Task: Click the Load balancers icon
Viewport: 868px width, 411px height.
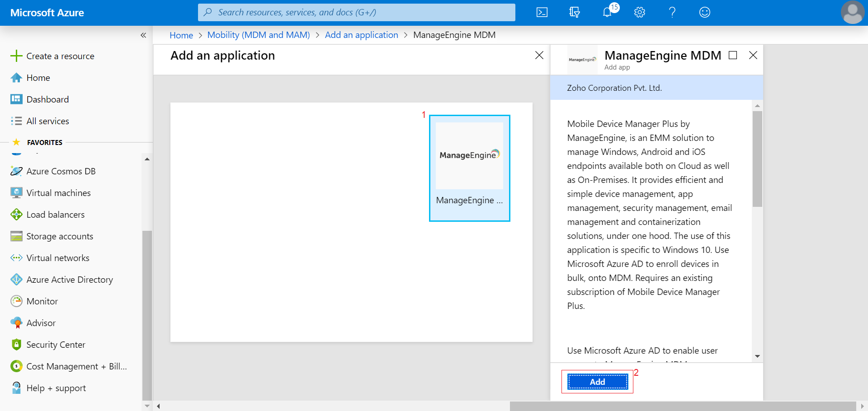Action: (16, 215)
